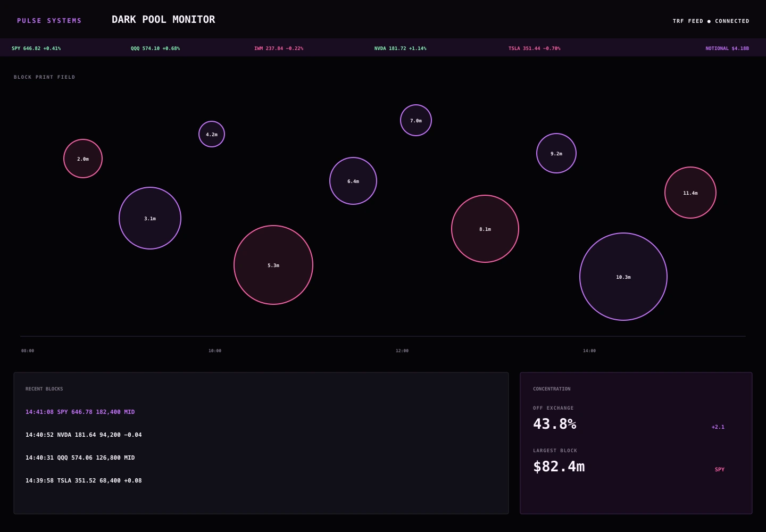The height and width of the screenshot is (532, 766).
Task: Click the 14:00 time axis label
Action: (589, 351)
